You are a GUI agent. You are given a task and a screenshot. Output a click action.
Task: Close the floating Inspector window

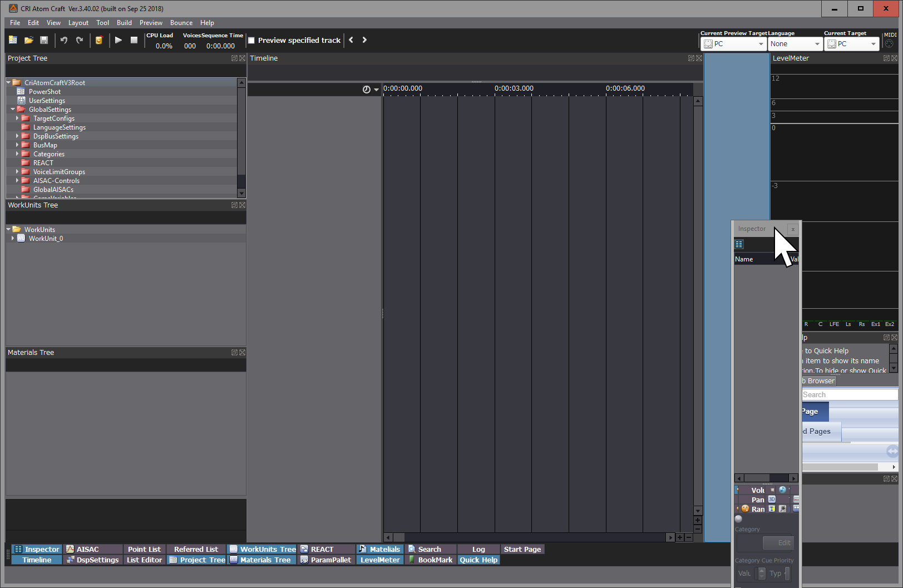(793, 229)
